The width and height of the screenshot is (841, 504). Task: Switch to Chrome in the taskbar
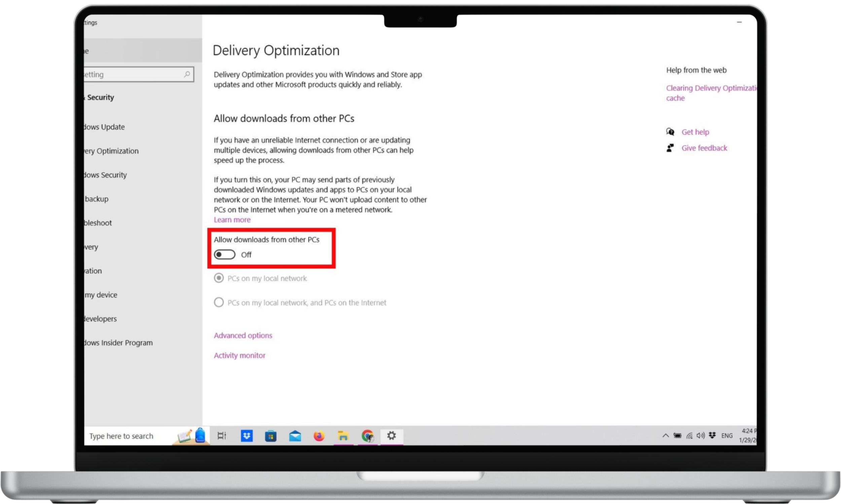point(367,436)
